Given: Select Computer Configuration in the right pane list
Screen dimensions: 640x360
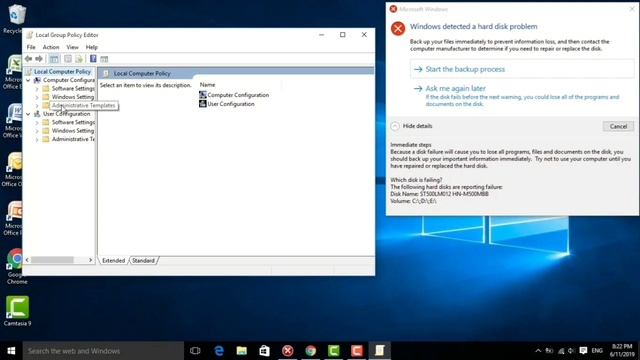Looking at the screenshot, I should click(234, 95).
